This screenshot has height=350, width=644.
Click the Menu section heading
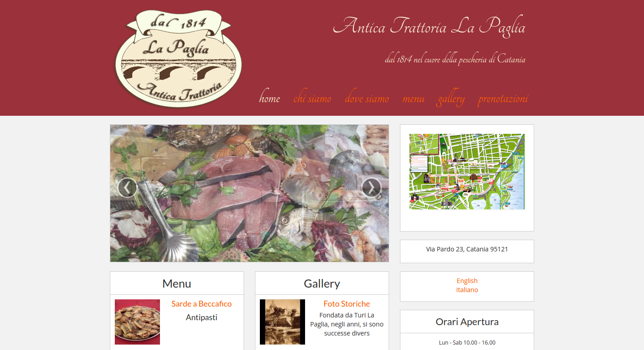[x=177, y=284]
